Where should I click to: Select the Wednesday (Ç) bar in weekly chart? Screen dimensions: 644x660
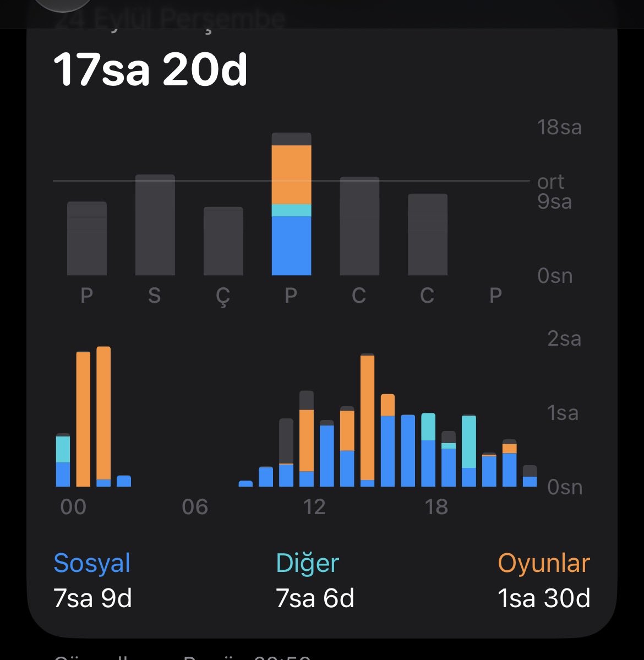point(223,241)
